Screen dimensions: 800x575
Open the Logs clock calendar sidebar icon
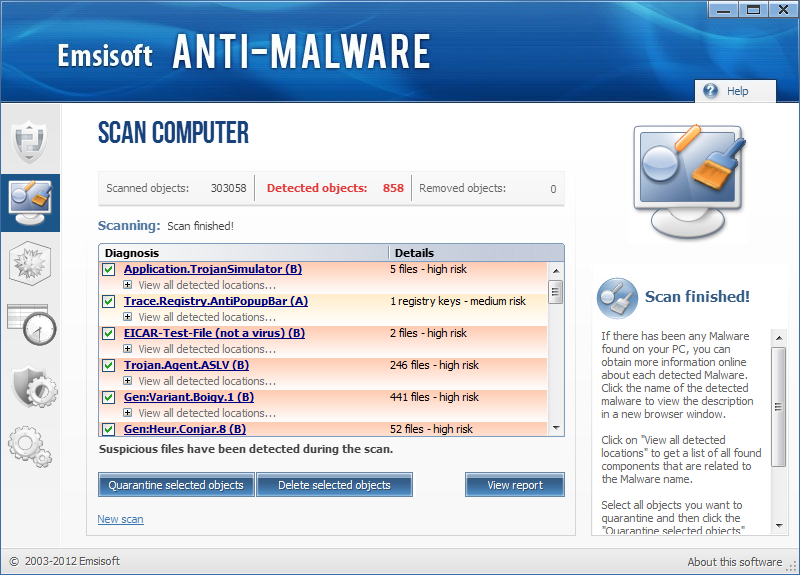(32, 324)
